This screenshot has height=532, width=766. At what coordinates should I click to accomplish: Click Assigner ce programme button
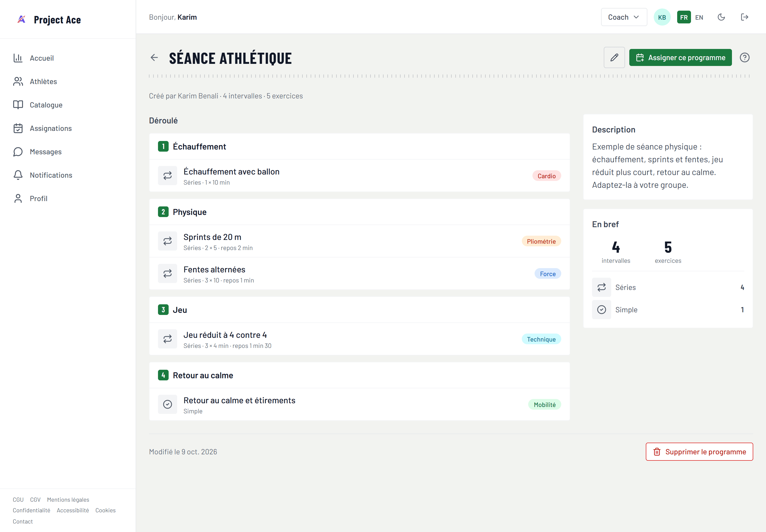[680, 58]
